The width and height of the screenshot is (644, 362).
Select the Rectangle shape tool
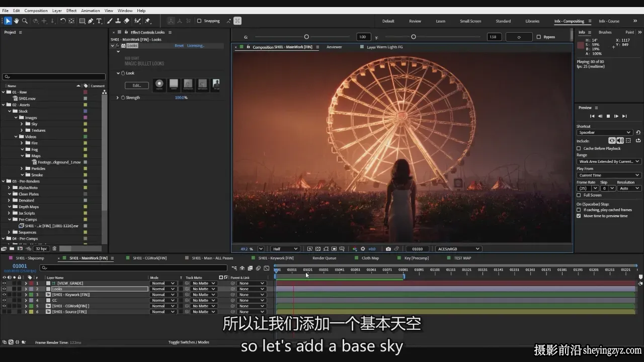[x=82, y=21]
